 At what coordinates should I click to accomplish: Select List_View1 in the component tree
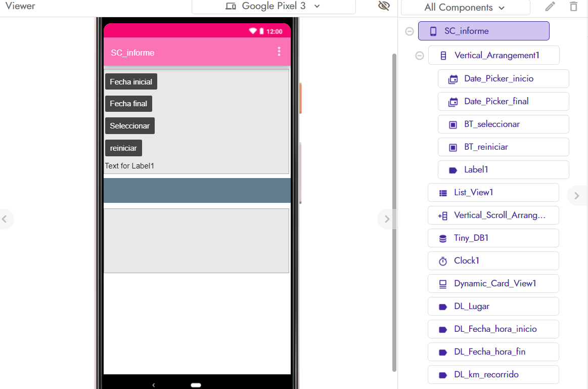493,192
